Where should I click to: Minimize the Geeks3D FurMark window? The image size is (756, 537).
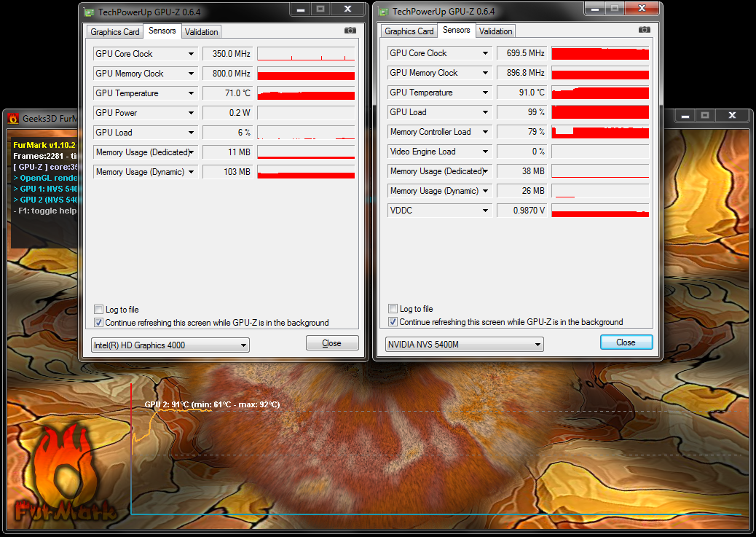coord(685,116)
